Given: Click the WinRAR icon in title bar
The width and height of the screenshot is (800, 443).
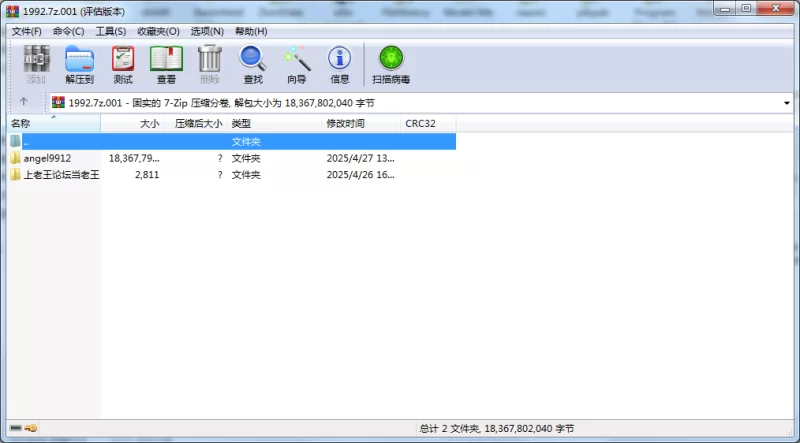Looking at the screenshot, I should (12, 11).
